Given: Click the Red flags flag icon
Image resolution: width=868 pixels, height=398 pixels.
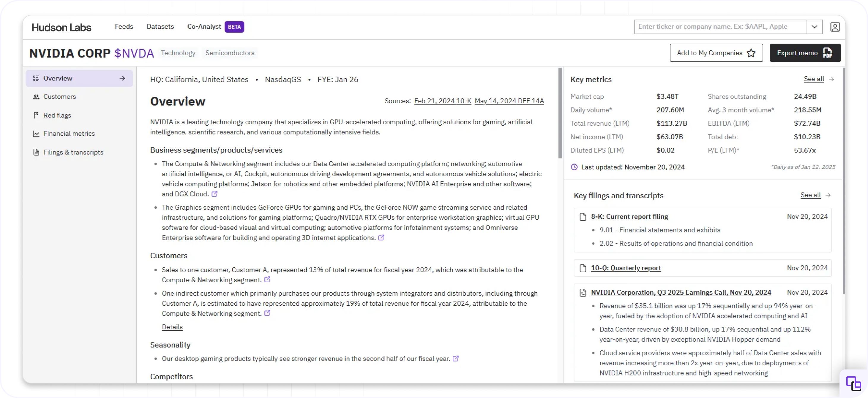Looking at the screenshot, I should coord(36,115).
